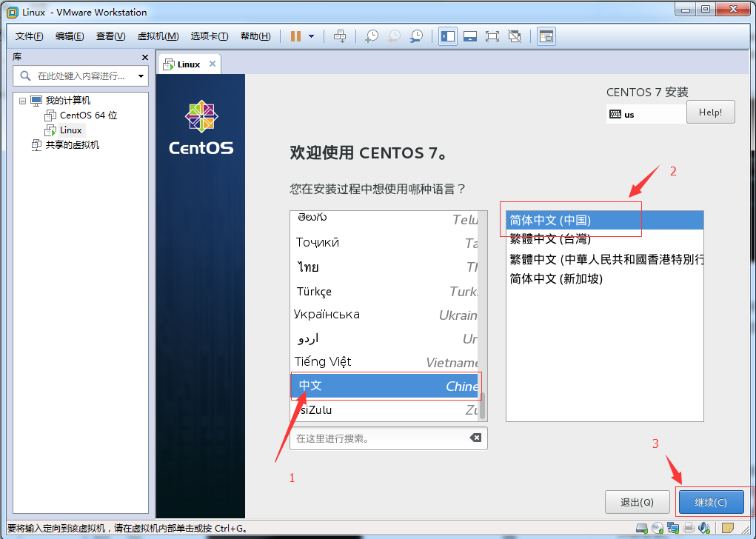
Task: Close the 库 library panel
Action: 144,57
